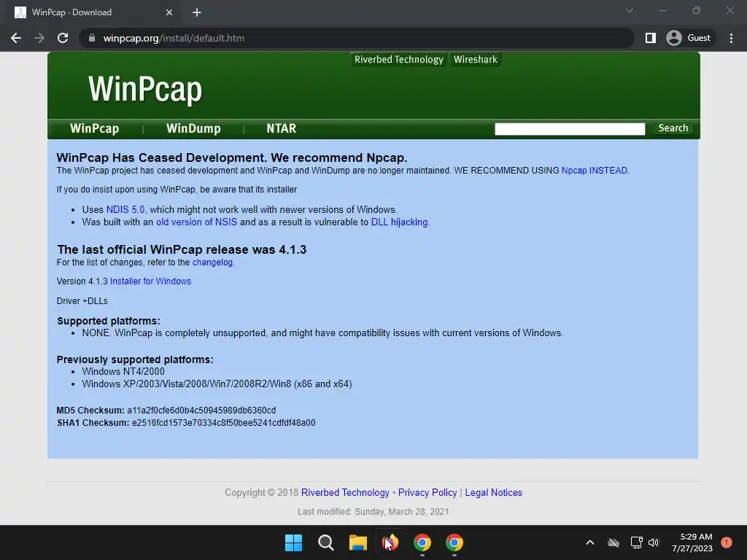Go back using the browser back arrow

16,38
